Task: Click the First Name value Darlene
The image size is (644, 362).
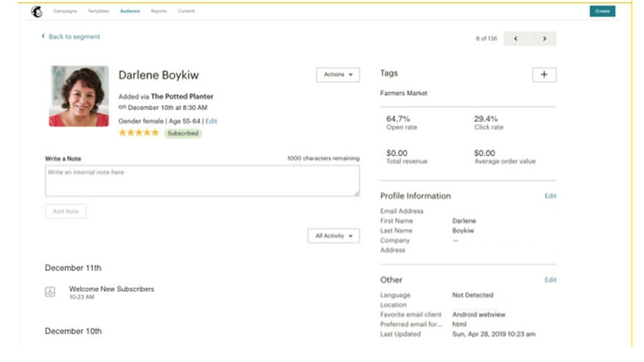Action: [464, 221]
